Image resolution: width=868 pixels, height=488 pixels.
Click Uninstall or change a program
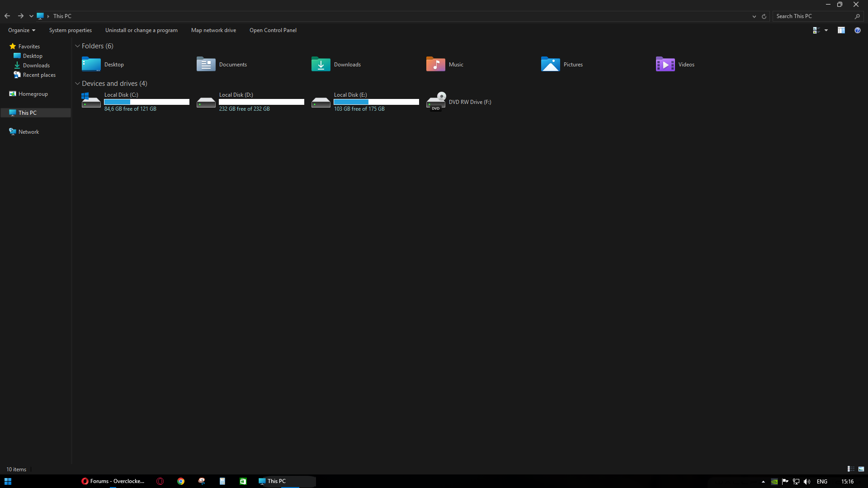coord(141,30)
